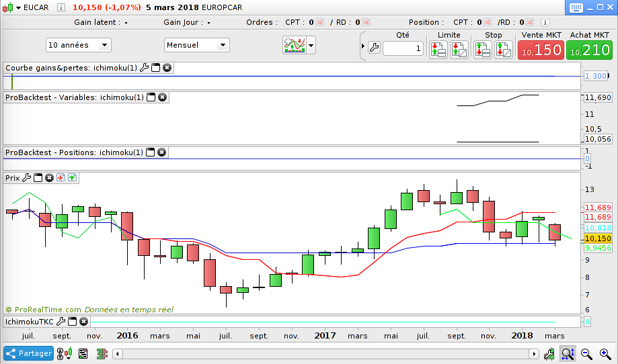
Task: Close the IchimokuTKC panel
Action: click(x=83, y=322)
